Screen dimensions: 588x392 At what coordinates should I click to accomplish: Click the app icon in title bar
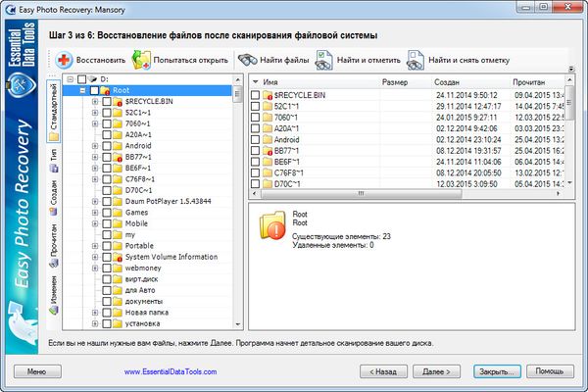click(11, 9)
